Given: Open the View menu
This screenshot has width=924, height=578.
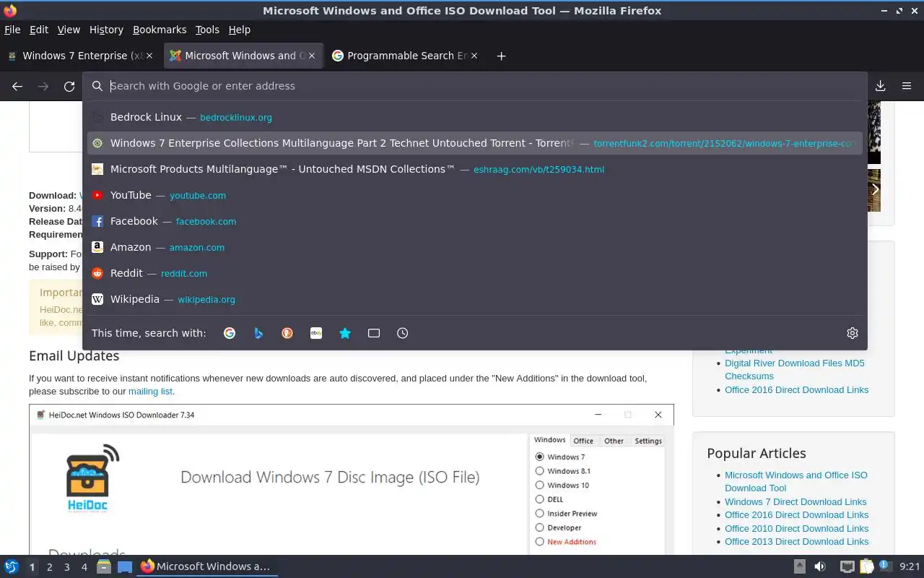Looking at the screenshot, I should click(69, 30).
